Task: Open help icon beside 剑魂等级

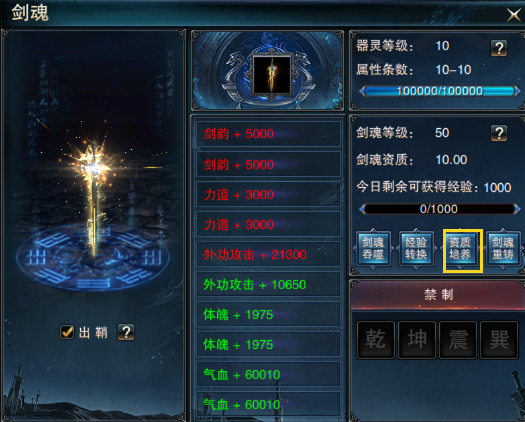Action: click(x=499, y=133)
